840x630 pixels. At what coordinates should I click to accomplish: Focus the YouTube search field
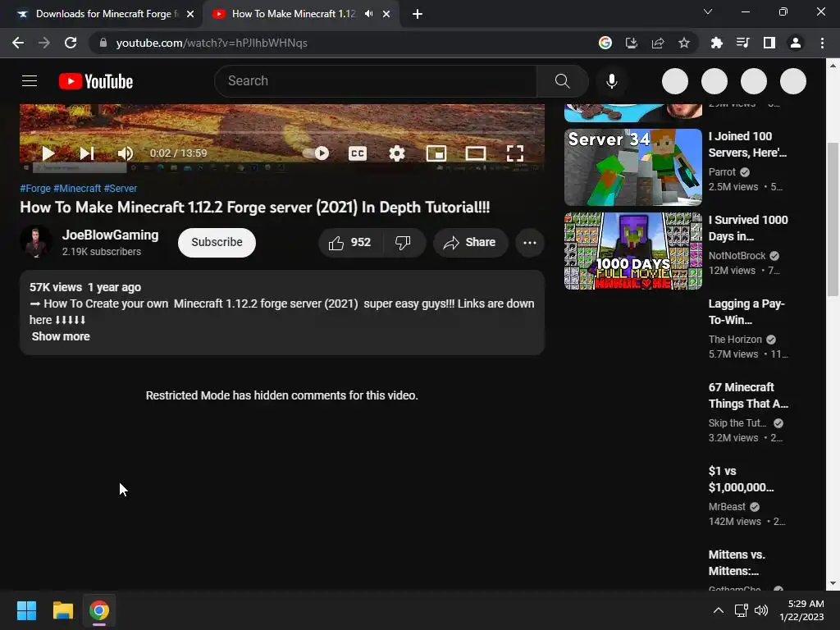click(x=375, y=81)
